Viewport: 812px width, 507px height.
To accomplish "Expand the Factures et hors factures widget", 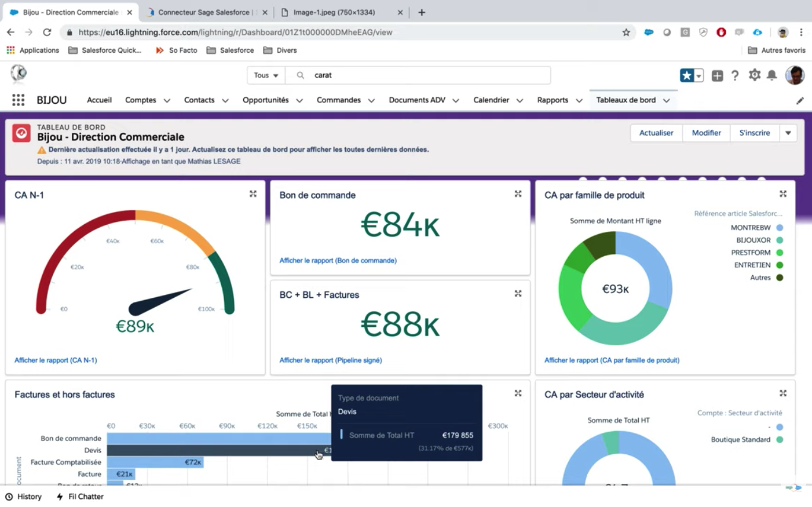I will click(518, 393).
